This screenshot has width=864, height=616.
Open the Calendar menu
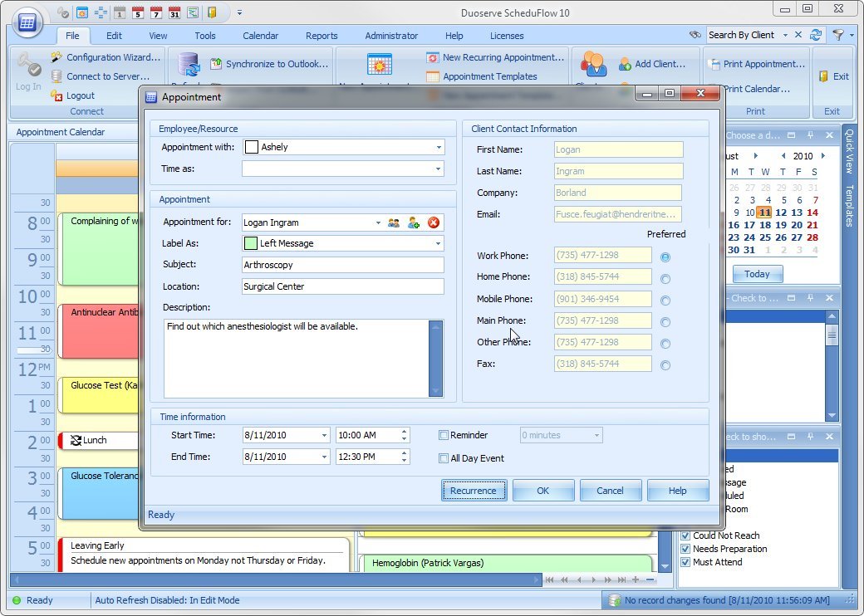[x=261, y=36]
